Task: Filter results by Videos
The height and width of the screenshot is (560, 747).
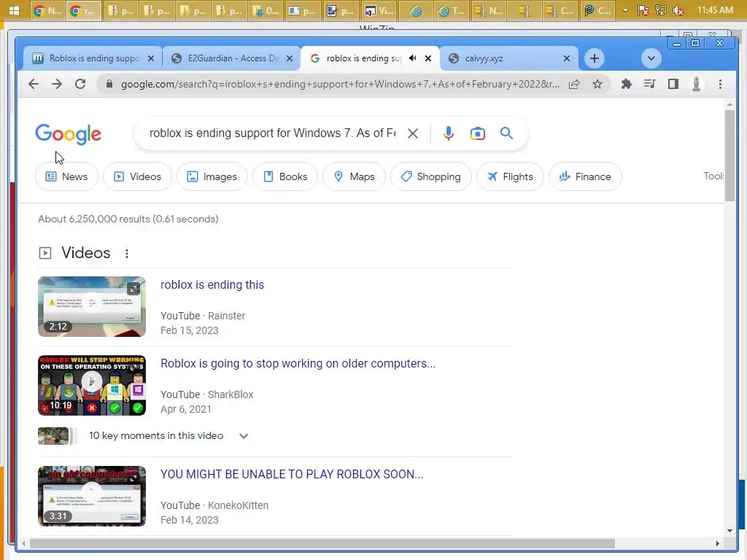Action: (137, 176)
